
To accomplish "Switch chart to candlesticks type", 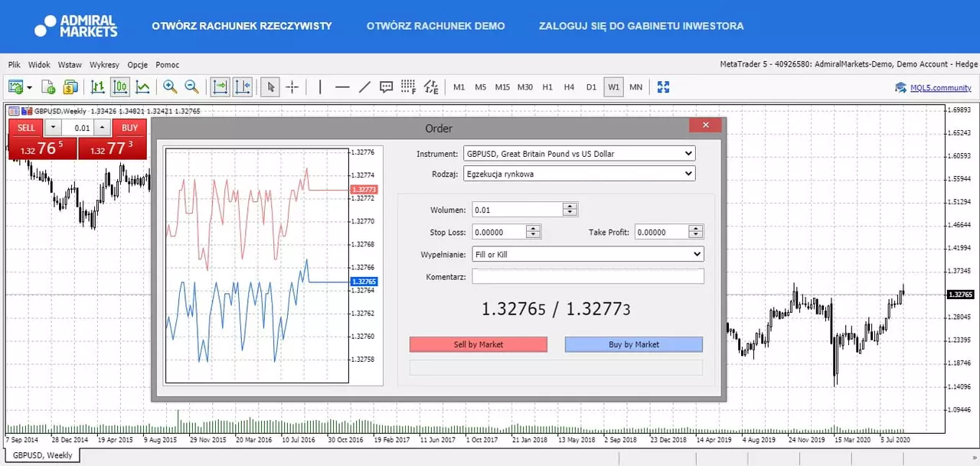I will [120, 87].
